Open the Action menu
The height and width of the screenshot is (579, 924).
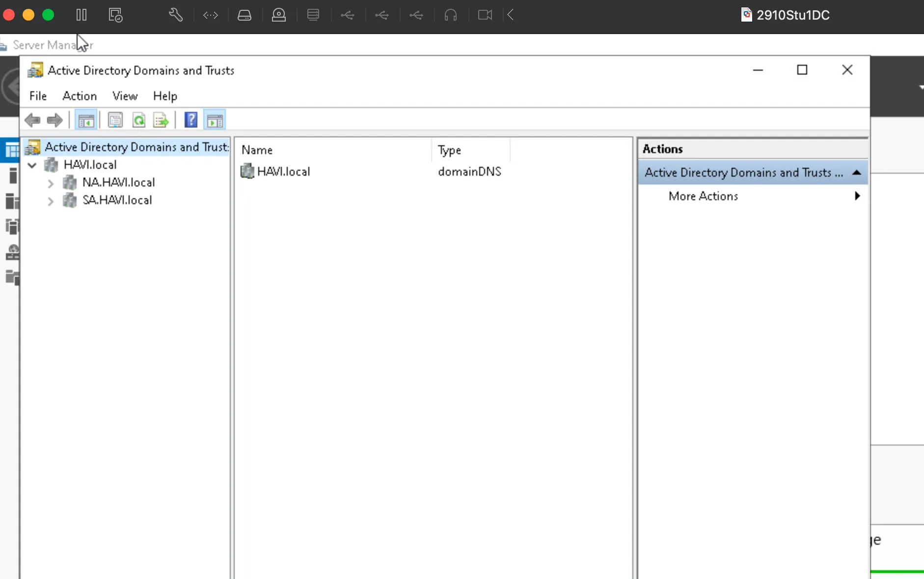pos(80,96)
